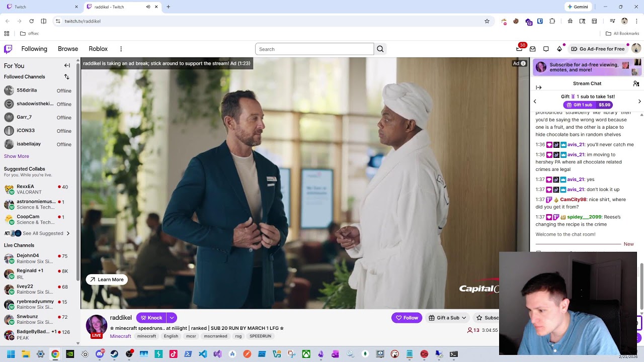Open the Gemini button in Chrome
Screen dimensions: 644x362
(578, 7)
